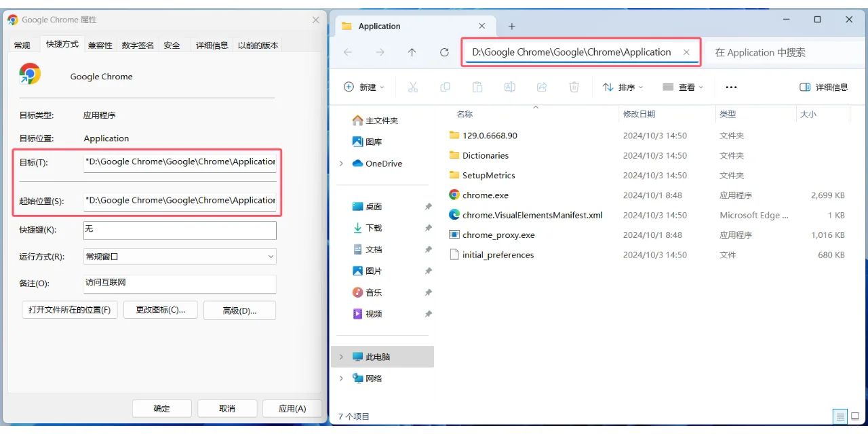Unpin 桌面 from quick access pin icon
This screenshot has width=868, height=434.
pos(428,207)
